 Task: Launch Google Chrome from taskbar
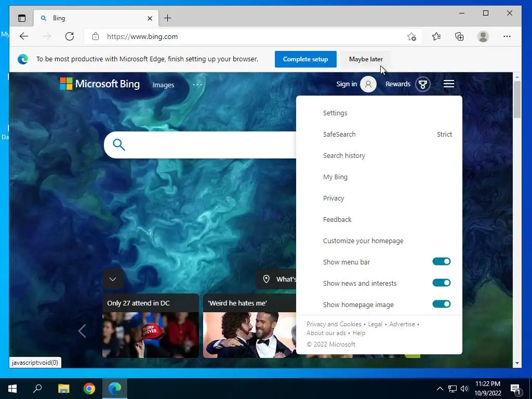[89, 389]
